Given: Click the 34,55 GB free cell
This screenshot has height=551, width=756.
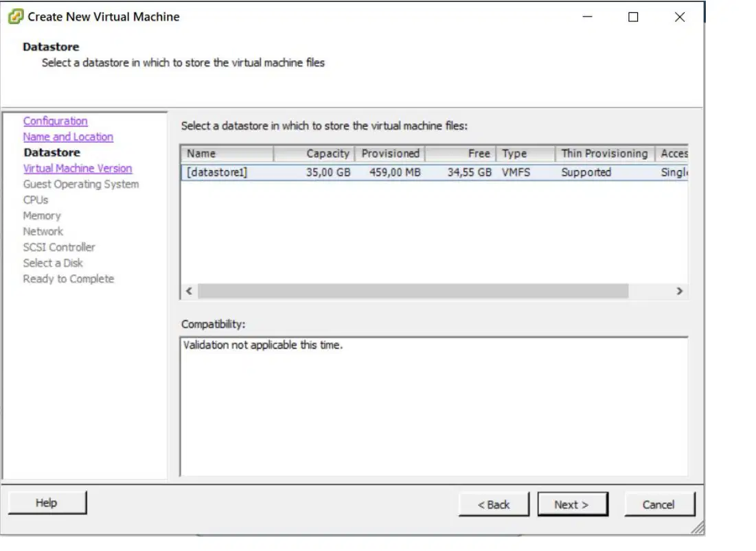Looking at the screenshot, I should (x=469, y=172).
